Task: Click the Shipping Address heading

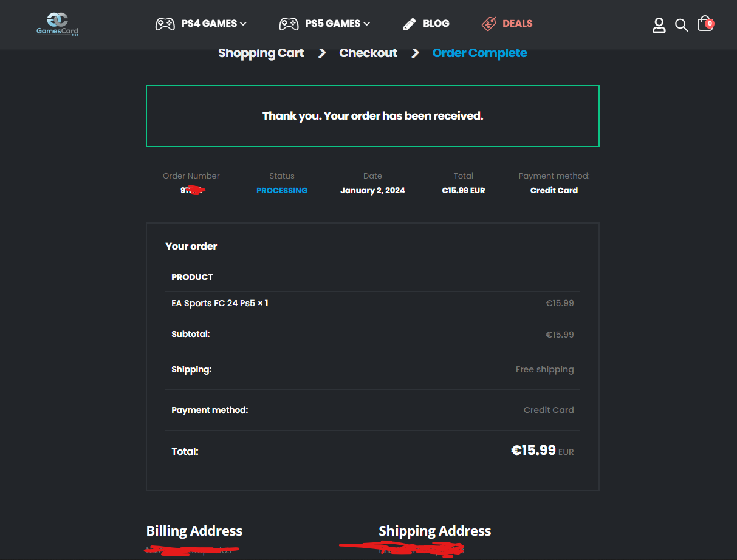Action: (435, 531)
